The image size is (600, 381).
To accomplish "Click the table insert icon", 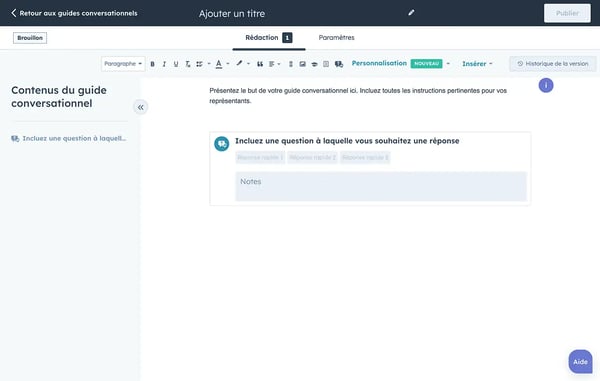I will (326, 64).
